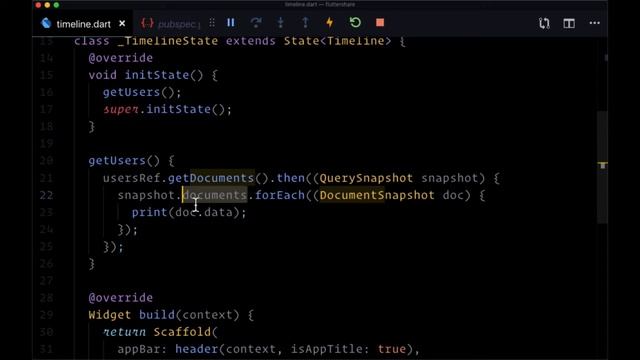Click the debug Step Over icon
Screen dimensions: 640x360
click(x=256, y=22)
